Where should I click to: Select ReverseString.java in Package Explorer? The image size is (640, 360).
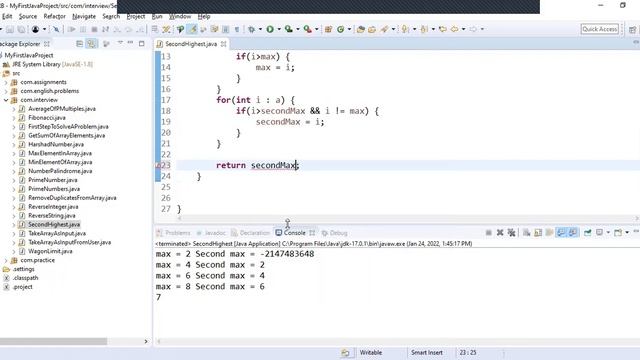click(x=52, y=216)
